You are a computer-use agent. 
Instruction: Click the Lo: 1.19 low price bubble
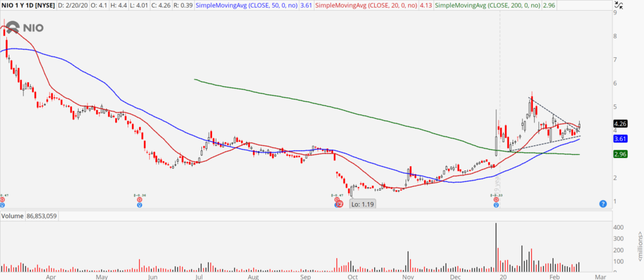(363, 203)
